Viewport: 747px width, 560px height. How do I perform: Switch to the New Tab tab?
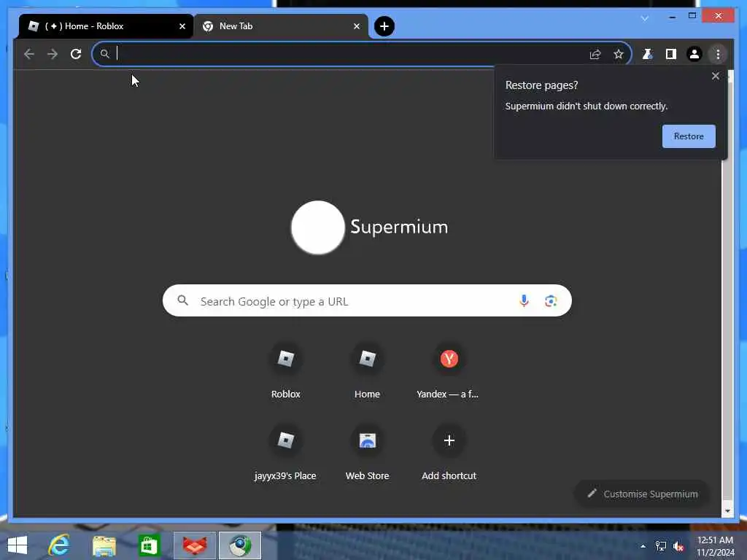281,26
